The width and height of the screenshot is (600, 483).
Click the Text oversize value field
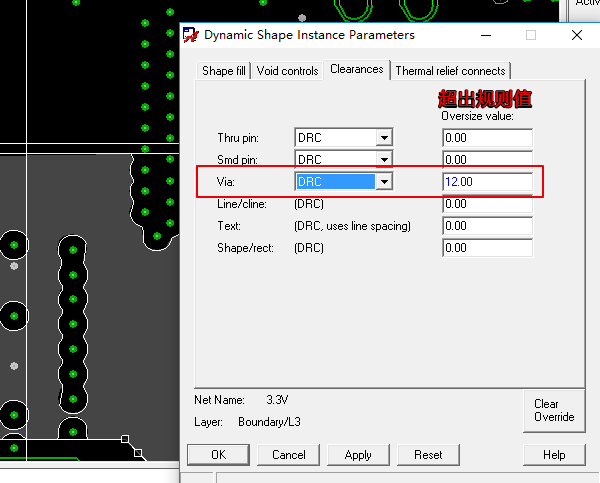(487, 226)
